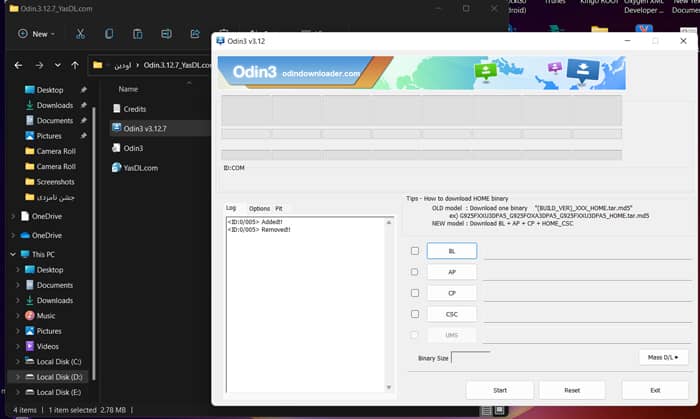Screen dimensions: 700x419
Task: Click the Start button in Odin
Action: [500, 390]
